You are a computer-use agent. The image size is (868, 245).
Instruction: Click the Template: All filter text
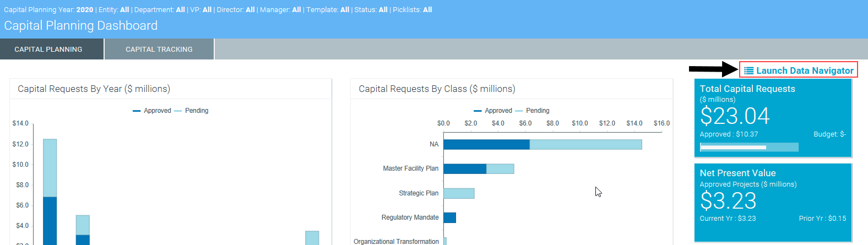click(x=328, y=10)
